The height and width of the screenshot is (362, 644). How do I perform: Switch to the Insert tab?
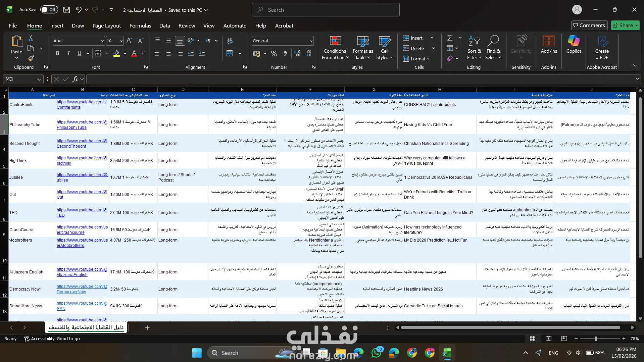point(57,25)
